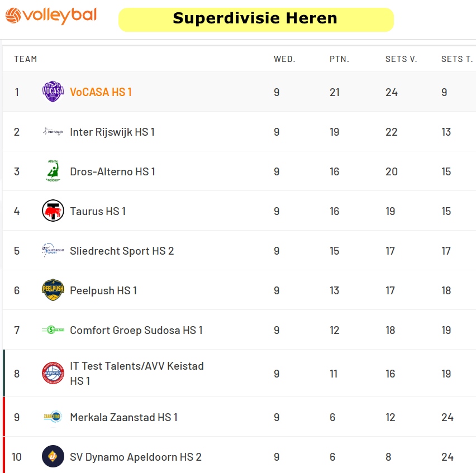Click the Comfort Groep Sudosa logo
Viewport: 476px width, 473px height.
click(53, 330)
